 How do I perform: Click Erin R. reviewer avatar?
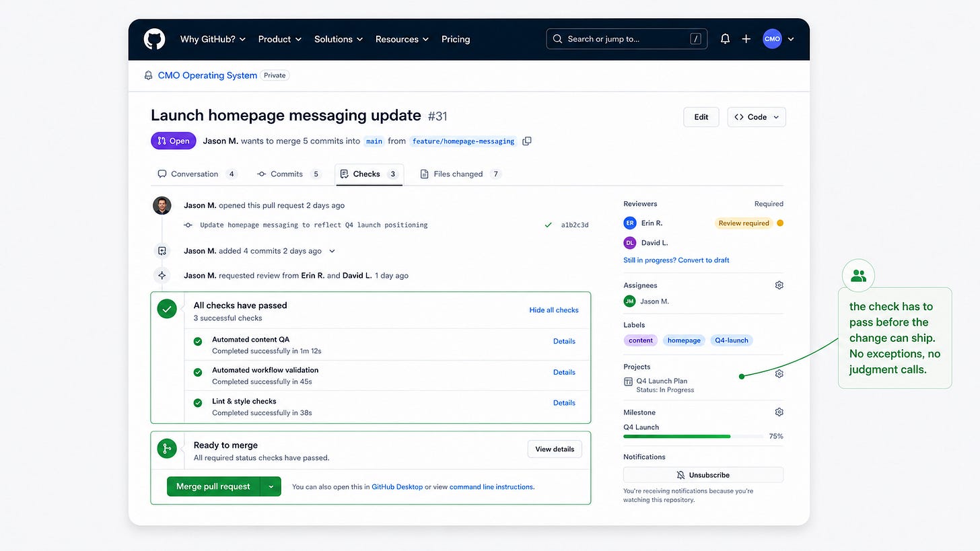point(630,223)
